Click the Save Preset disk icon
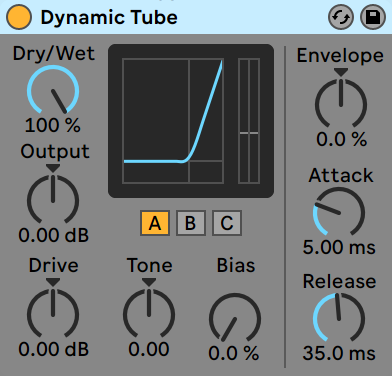The width and height of the screenshot is (392, 376). (x=373, y=17)
